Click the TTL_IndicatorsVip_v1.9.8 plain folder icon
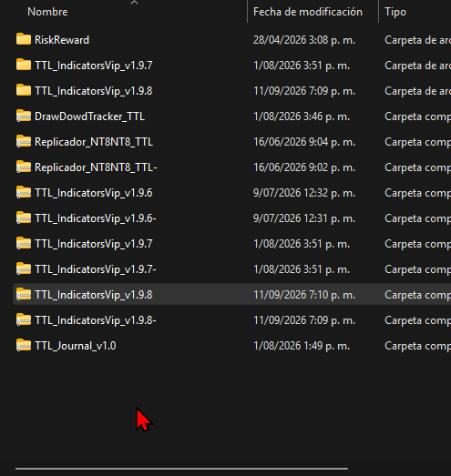 (24, 90)
